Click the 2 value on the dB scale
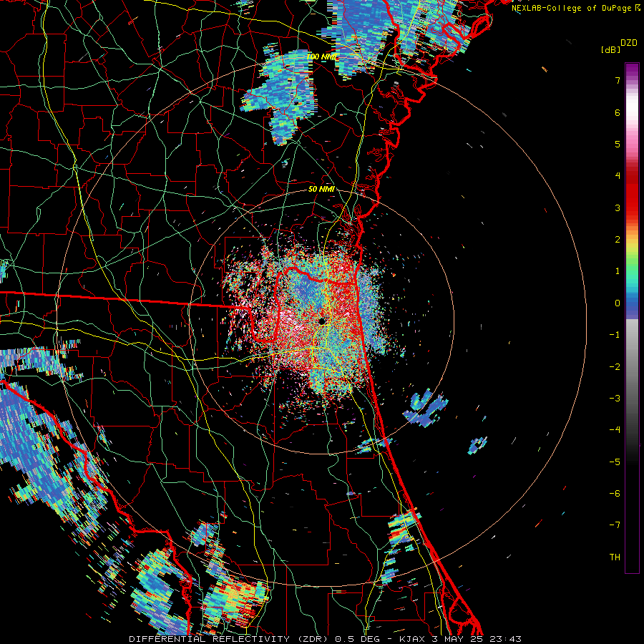This screenshot has width=644, height=644. coord(618,240)
